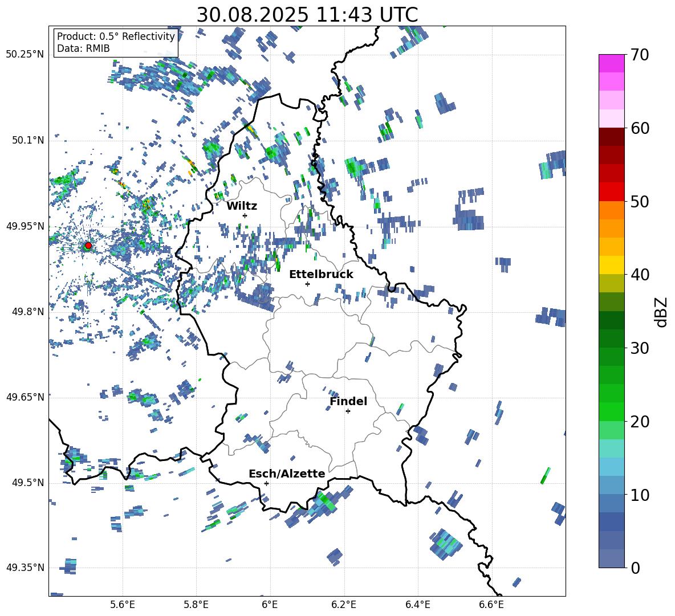Click the 50.25°N latitude label

click(x=25, y=55)
